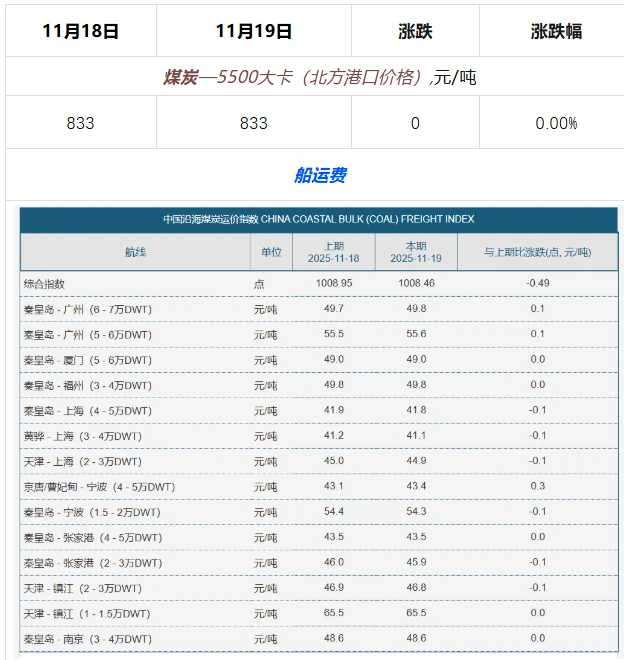Select 天津 - 上海 (2 - 3万DWT) row

click(319, 461)
